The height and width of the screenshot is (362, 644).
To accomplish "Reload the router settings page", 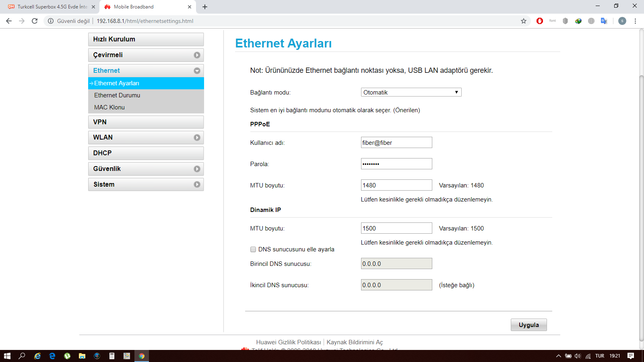I will [35, 21].
